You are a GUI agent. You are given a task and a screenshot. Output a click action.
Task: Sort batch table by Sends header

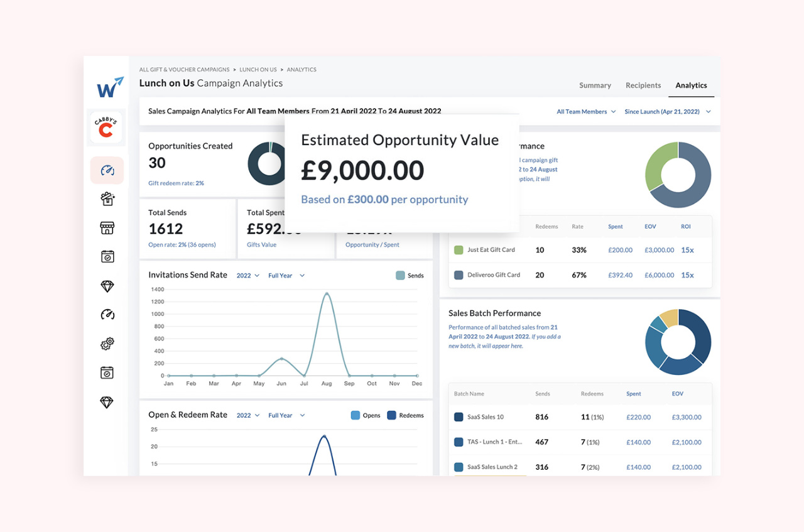coord(543,394)
